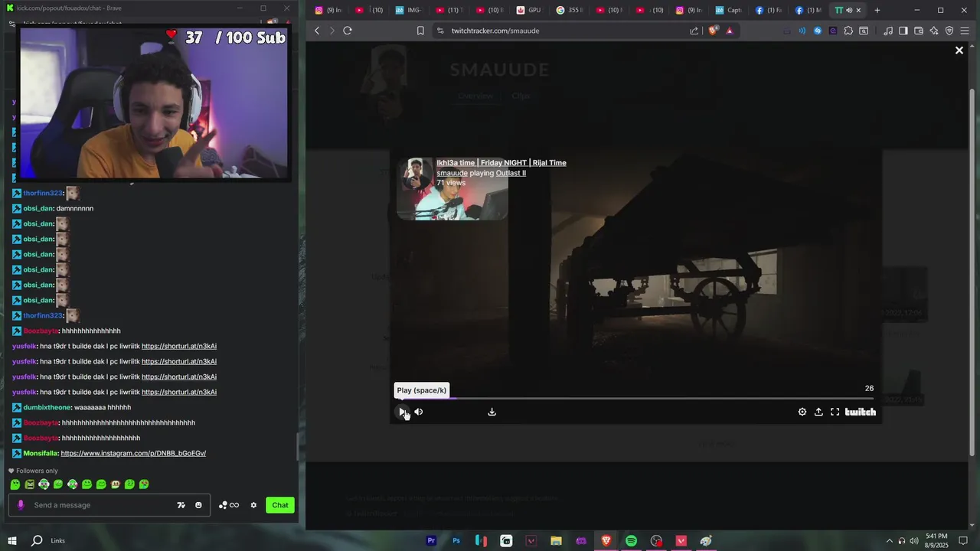Open the Brave Rewards triangle icon

pyautogui.click(x=729, y=31)
